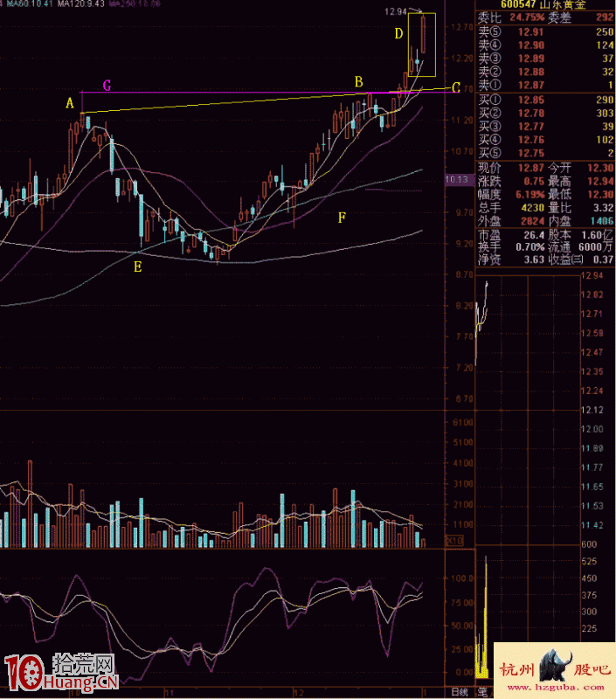This screenshot has height=699, width=616.
Task: Click the yellow letter E annotation
Action: [137, 267]
